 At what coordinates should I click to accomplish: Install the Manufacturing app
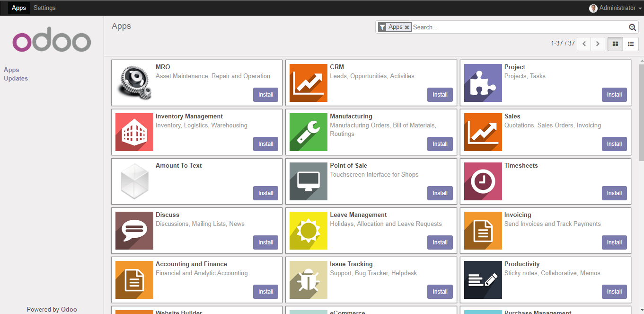coord(440,144)
